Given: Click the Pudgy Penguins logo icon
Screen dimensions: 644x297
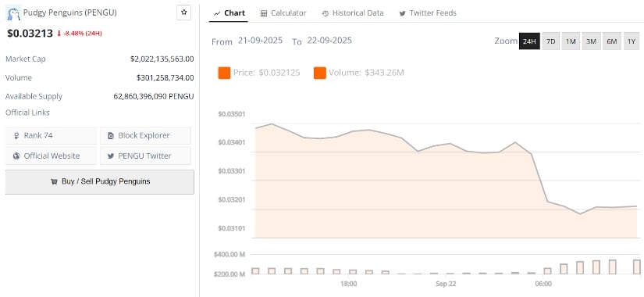Looking at the screenshot, I should [13, 13].
